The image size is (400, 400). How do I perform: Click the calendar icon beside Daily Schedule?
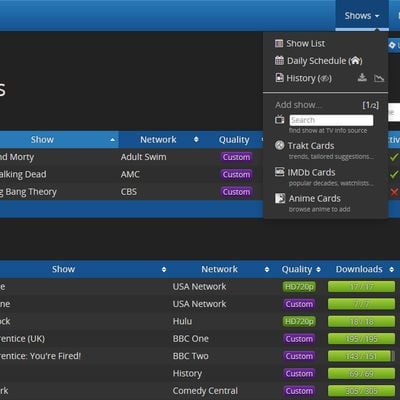[279, 61]
